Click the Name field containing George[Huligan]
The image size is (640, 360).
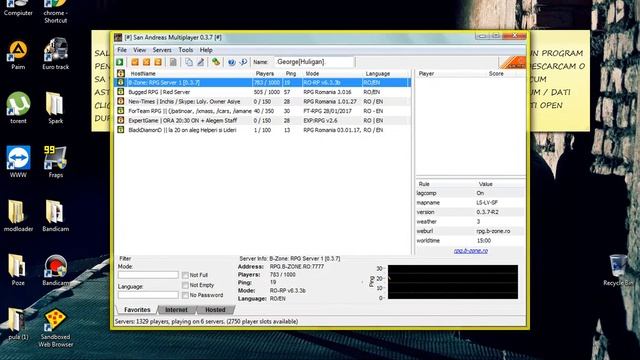click(x=313, y=62)
